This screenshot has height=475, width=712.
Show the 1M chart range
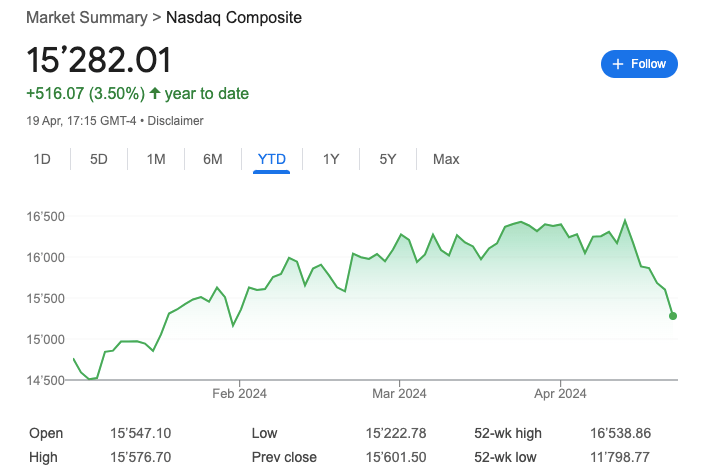[x=156, y=159]
